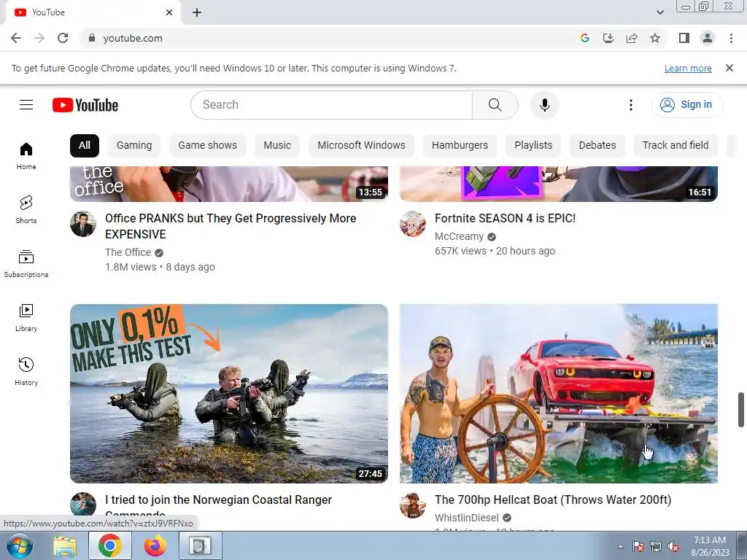This screenshot has height=560, width=747.
Task: Click the McCreamy channel avatar
Action: 413,224
